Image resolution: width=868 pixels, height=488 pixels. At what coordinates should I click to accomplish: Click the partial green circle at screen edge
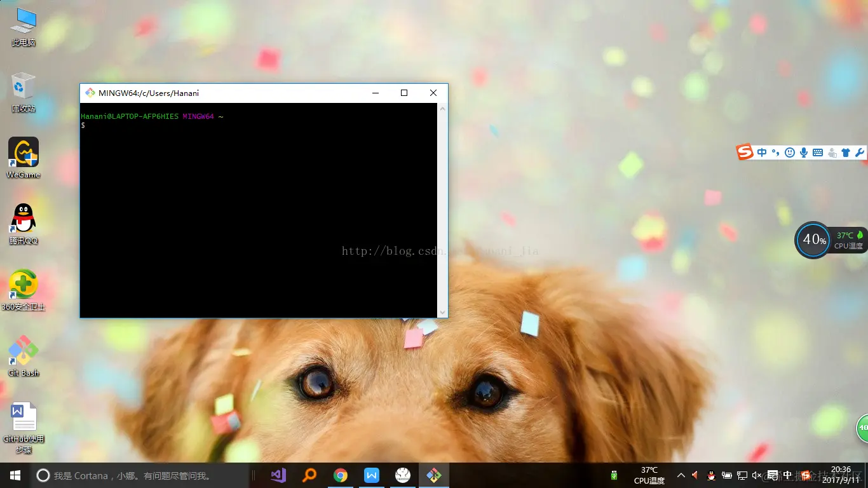point(862,428)
